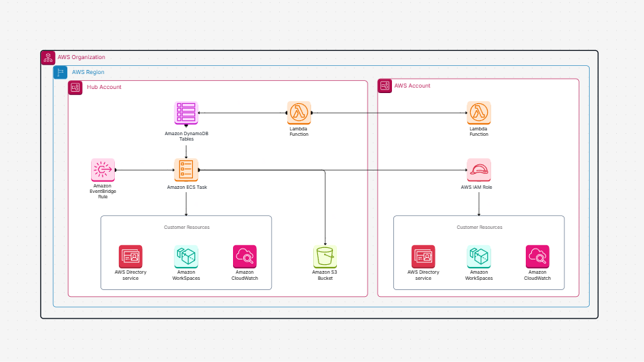Click AWS Account 'Amazon CloudWatch' label
This screenshot has width=644, height=362.
(537, 275)
